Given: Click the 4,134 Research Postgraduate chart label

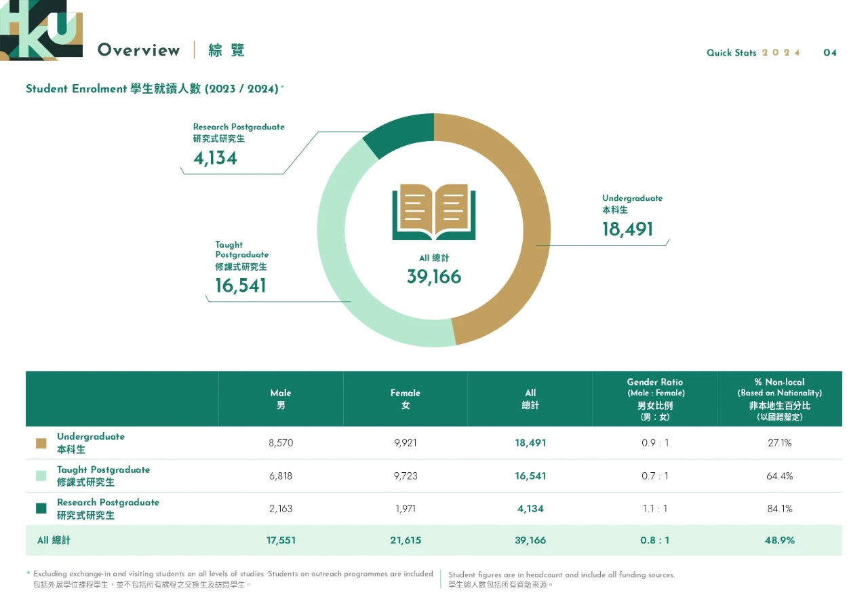Looking at the screenshot, I should coord(215,158).
